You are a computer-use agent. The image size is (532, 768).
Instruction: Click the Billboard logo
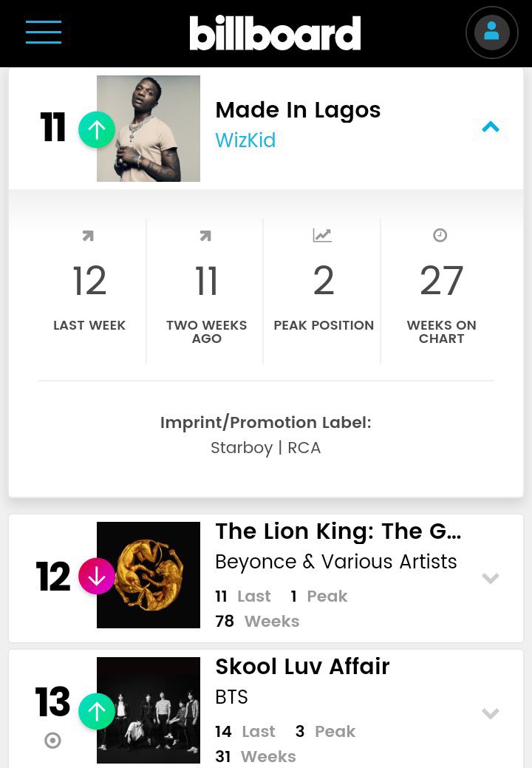(x=275, y=33)
